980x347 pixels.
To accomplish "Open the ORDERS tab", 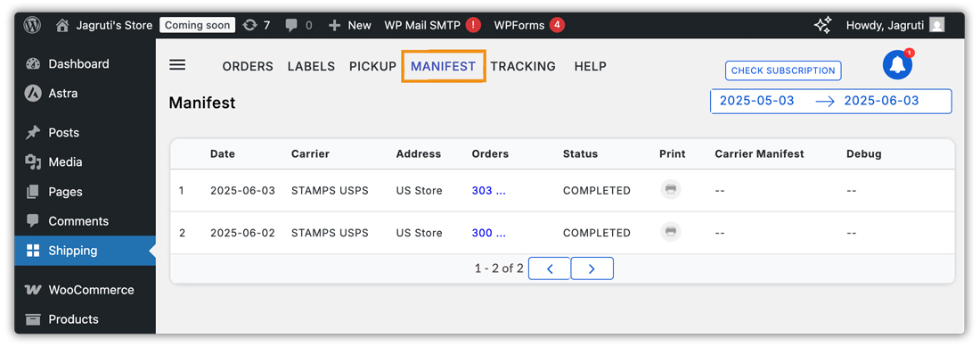I will click(248, 66).
